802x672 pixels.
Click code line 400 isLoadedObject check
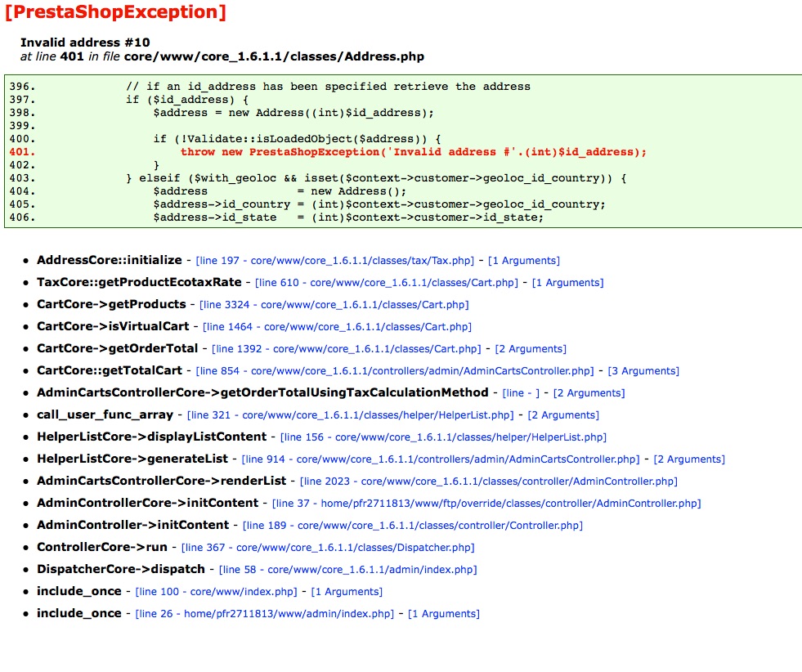297,139
